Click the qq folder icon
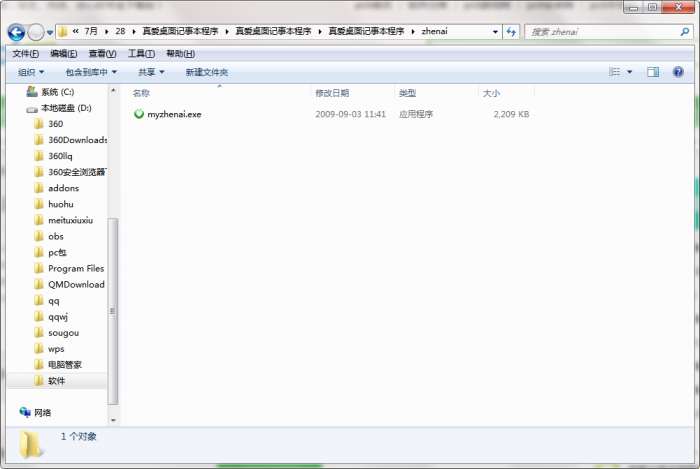The height and width of the screenshot is (469, 700). click(x=39, y=301)
